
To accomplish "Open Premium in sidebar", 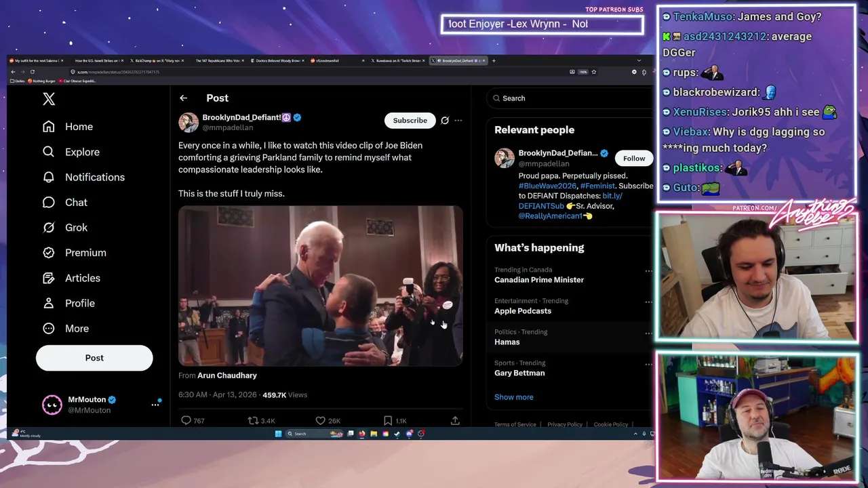I will pyautogui.click(x=74, y=252).
